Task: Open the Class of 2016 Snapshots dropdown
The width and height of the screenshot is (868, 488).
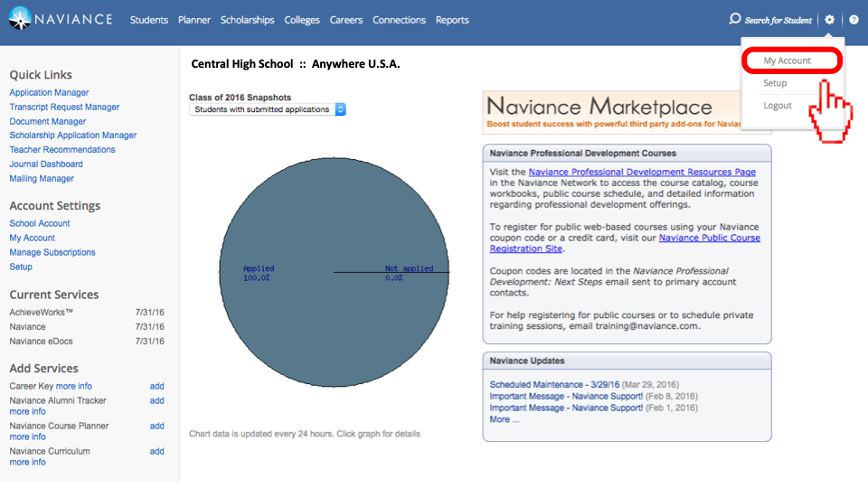Action: (268, 109)
